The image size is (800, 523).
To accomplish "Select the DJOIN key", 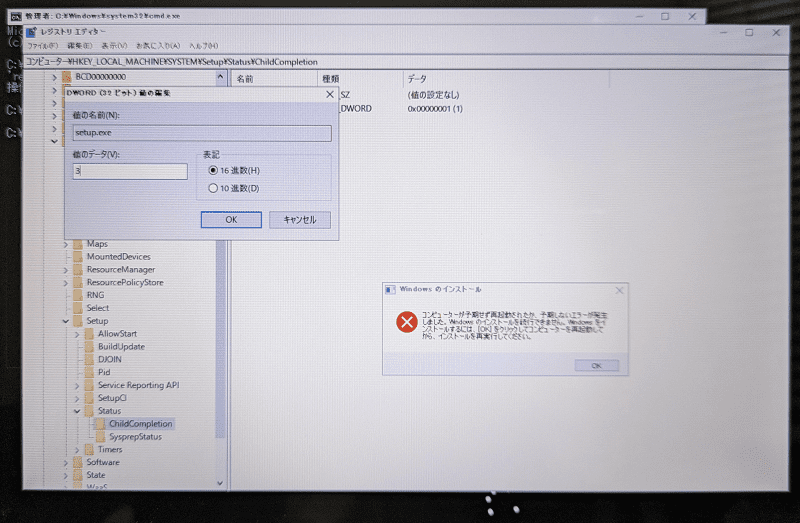I will click(x=110, y=359).
